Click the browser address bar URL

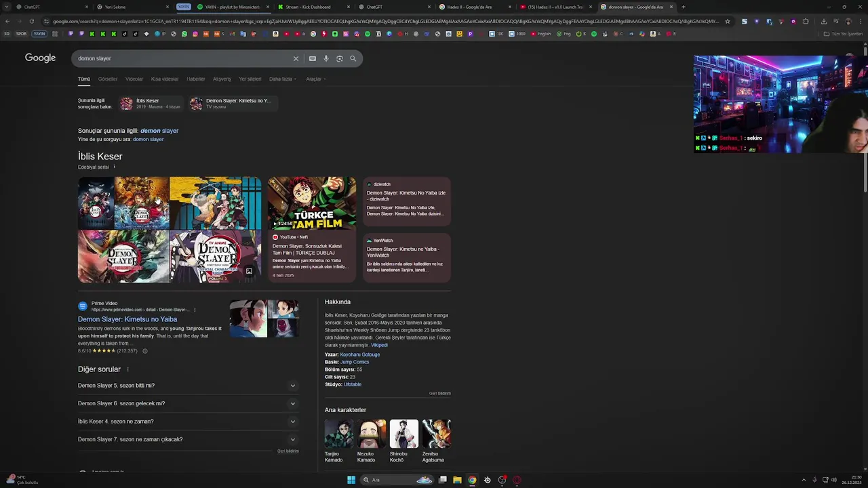point(386,21)
